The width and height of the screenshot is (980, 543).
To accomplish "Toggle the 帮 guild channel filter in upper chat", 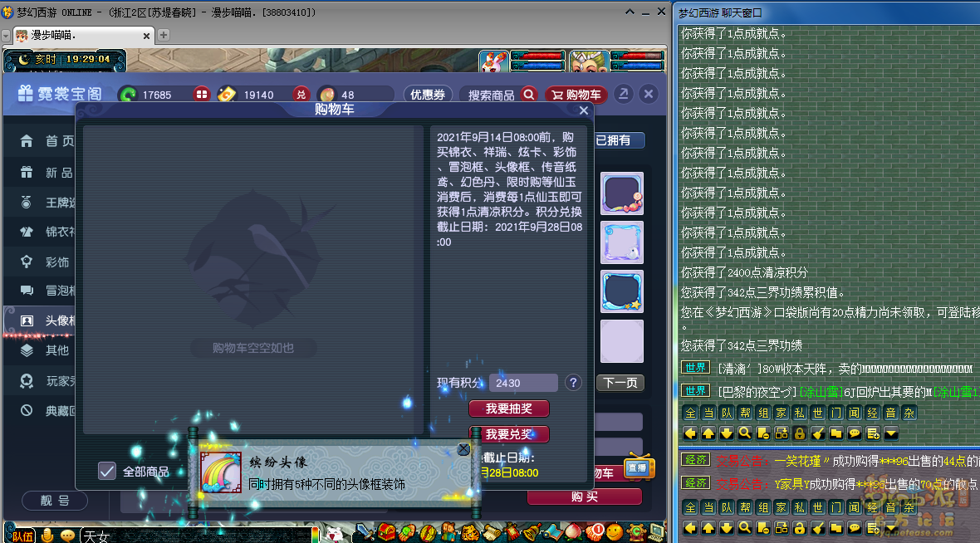I will [x=744, y=413].
